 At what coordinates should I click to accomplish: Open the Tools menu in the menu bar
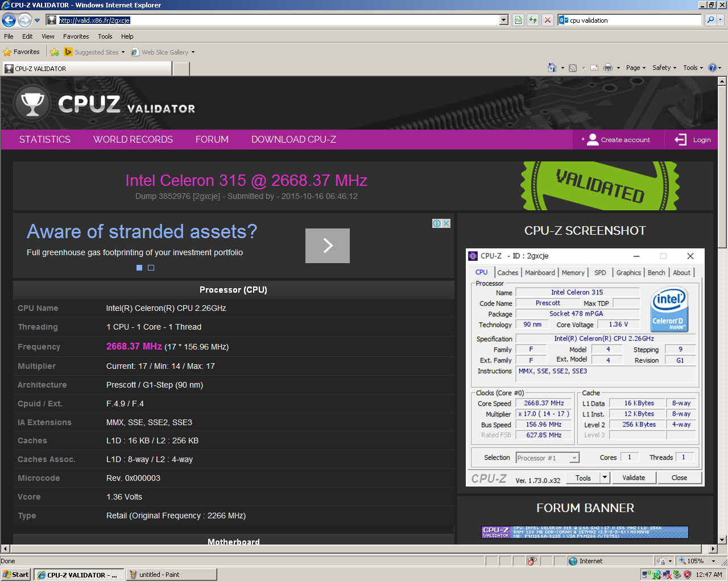(105, 36)
